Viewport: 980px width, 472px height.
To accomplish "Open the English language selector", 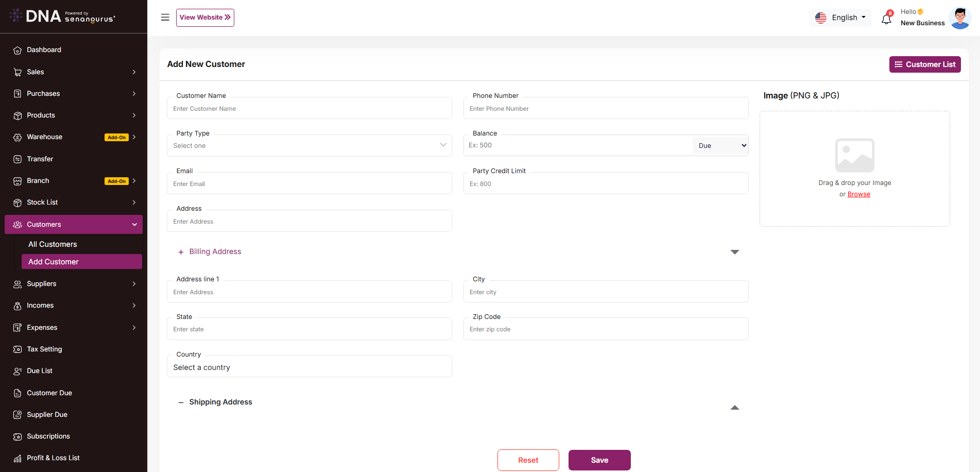I will [840, 18].
